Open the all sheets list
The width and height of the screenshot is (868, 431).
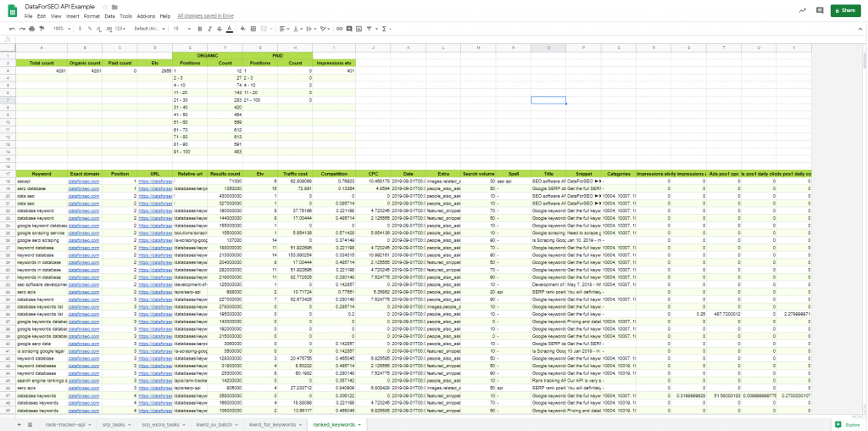tap(30, 424)
